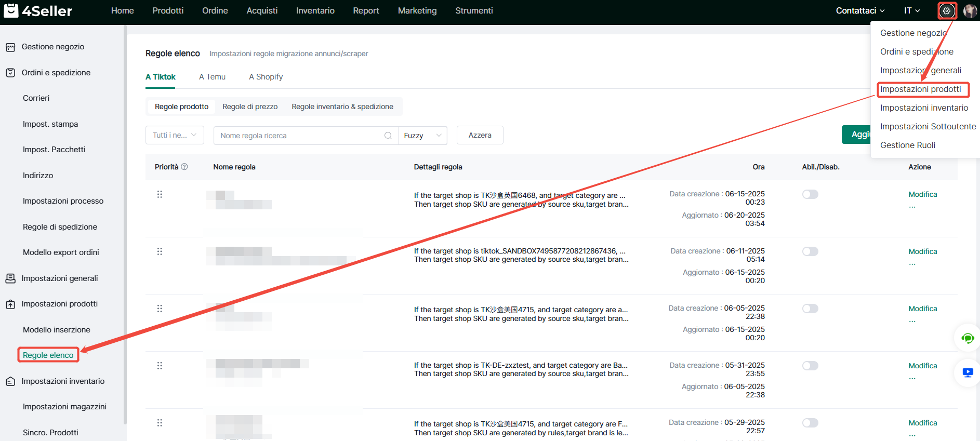Enable the TK沙盒英国6468 rule toggle
This screenshot has height=441, width=980.
click(x=810, y=194)
